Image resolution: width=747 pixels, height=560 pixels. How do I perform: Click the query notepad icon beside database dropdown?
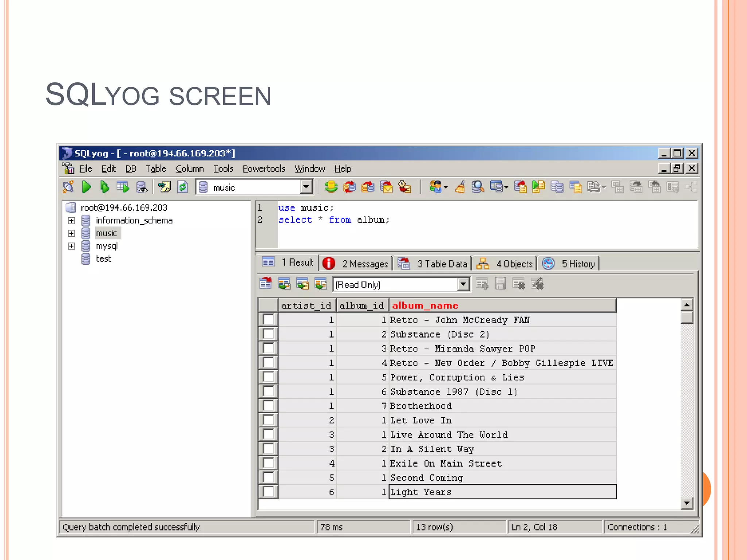[164, 187]
